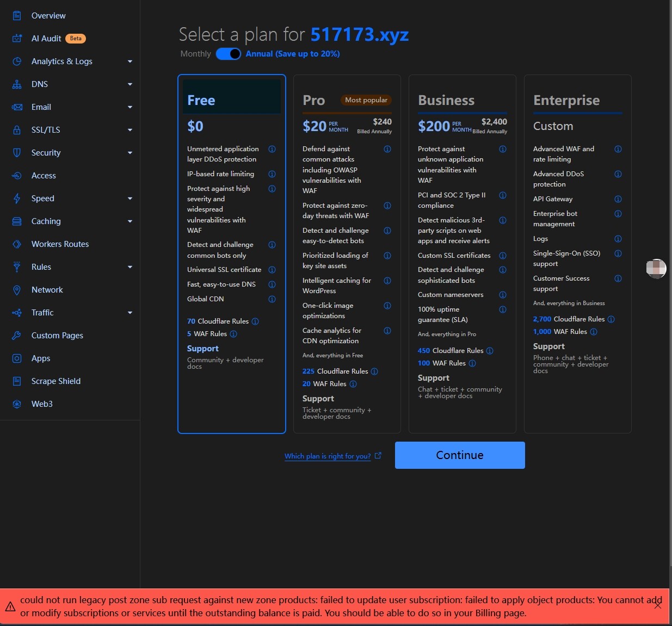Open info icon beside API Gateway
672x626 pixels.
(x=618, y=199)
